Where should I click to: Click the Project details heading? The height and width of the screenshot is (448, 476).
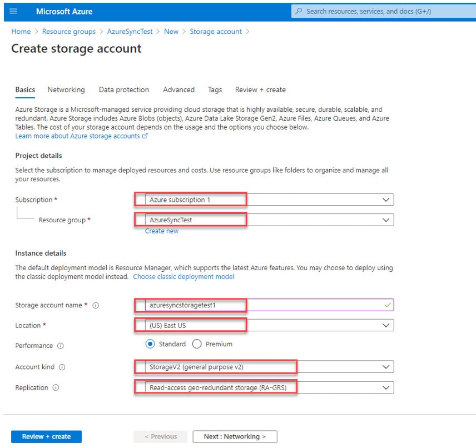pos(38,156)
